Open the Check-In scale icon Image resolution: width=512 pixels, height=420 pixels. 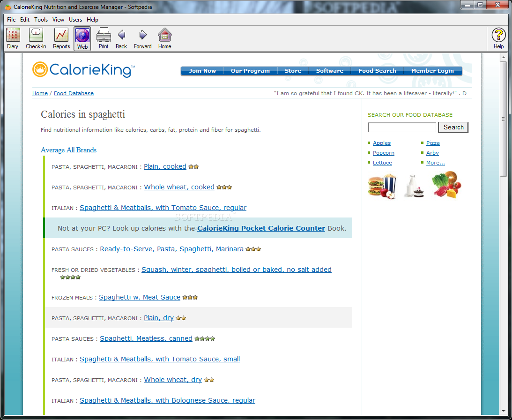[36, 38]
